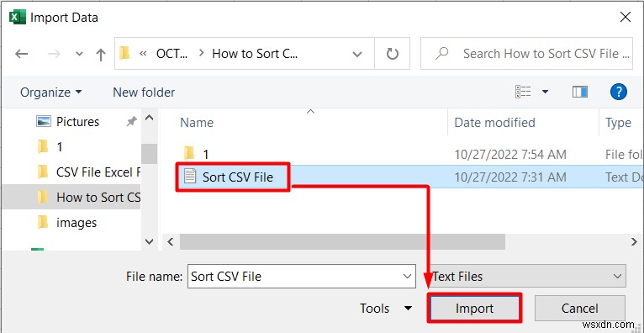
Task: Open the Organize menu
Action: [51, 92]
